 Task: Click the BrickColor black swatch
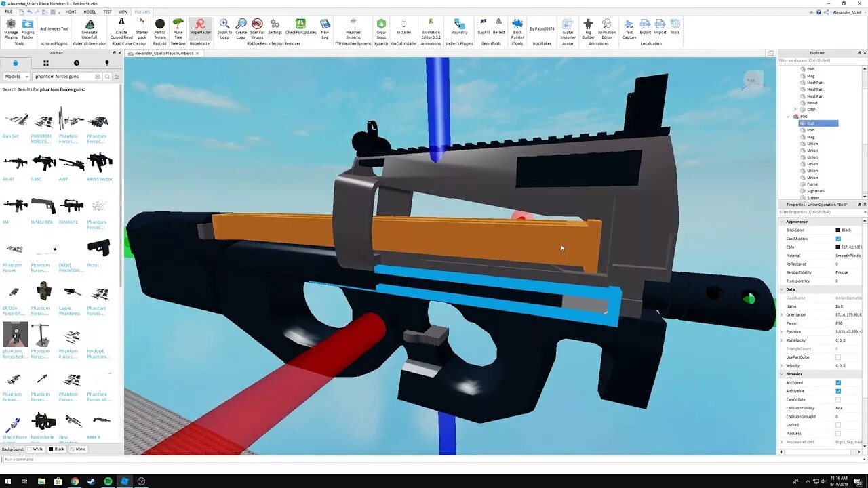pyautogui.click(x=838, y=230)
